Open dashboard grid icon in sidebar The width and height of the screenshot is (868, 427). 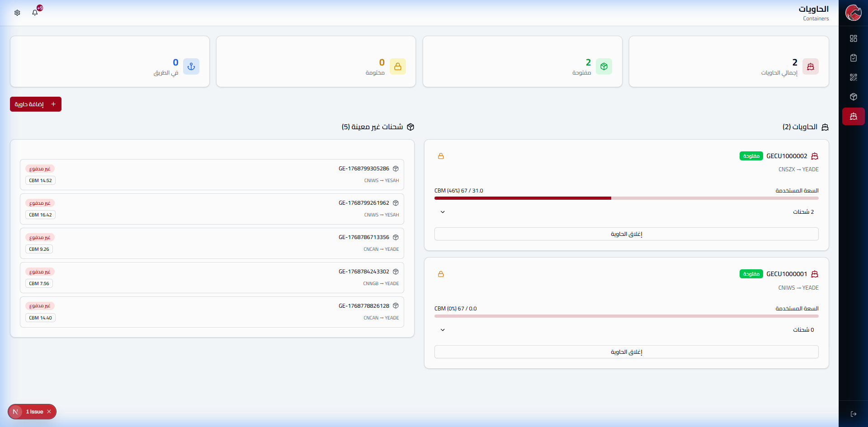pyautogui.click(x=853, y=38)
